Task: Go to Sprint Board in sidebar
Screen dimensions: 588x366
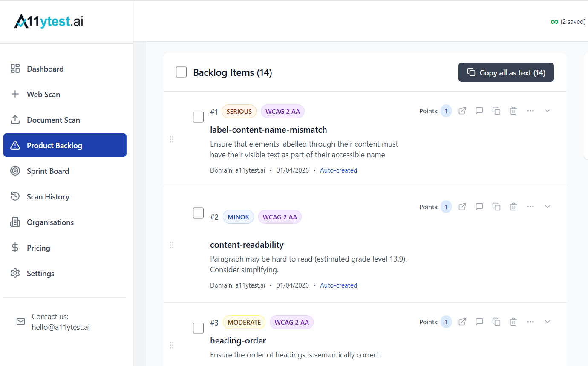Action: (x=48, y=171)
